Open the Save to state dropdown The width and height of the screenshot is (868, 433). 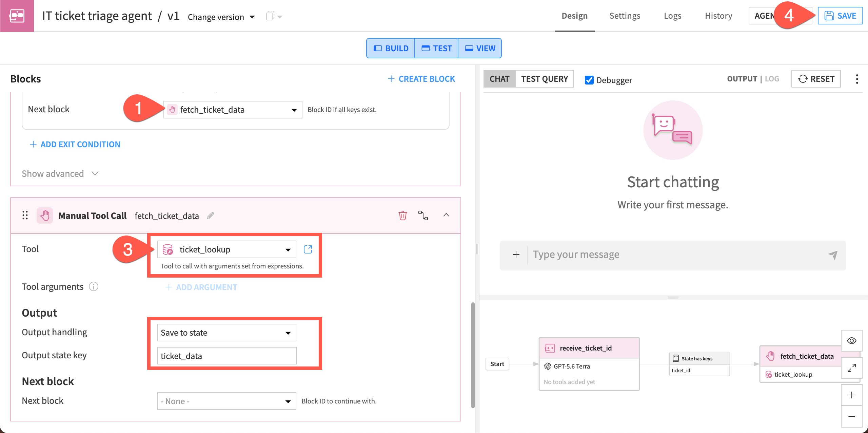226,333
